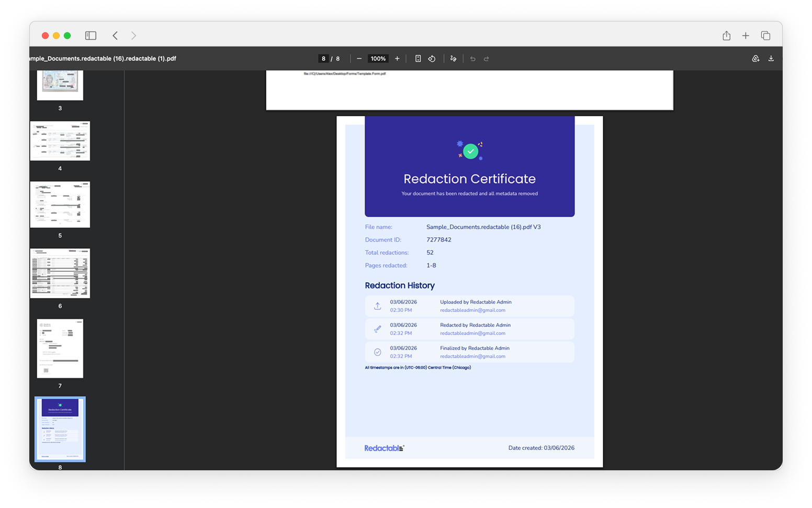
Task: Download the PDF file
Action: click(x=771, y=59)
